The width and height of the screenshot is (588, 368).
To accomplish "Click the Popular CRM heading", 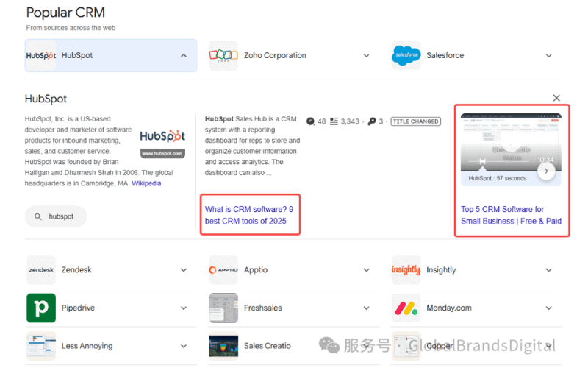I will coord(65,13).
